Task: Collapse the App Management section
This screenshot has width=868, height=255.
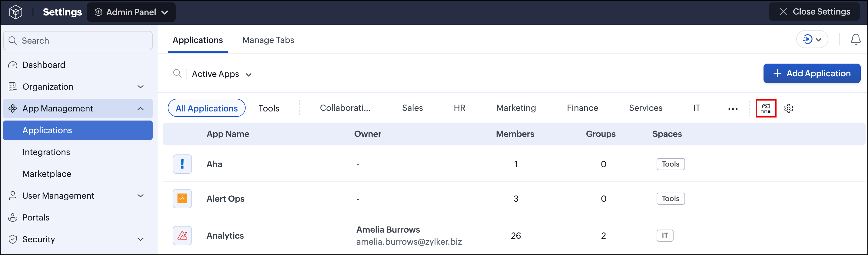Action: 78,108
